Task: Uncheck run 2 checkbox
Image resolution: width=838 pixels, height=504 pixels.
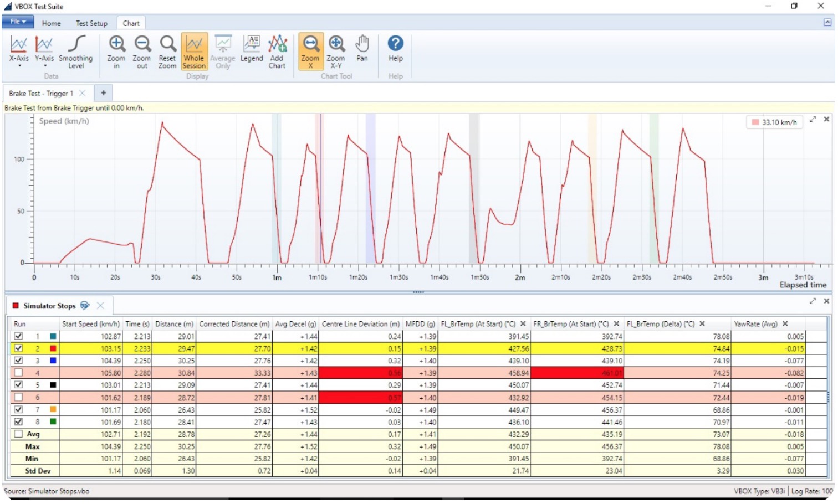Action: coord(18,348)
